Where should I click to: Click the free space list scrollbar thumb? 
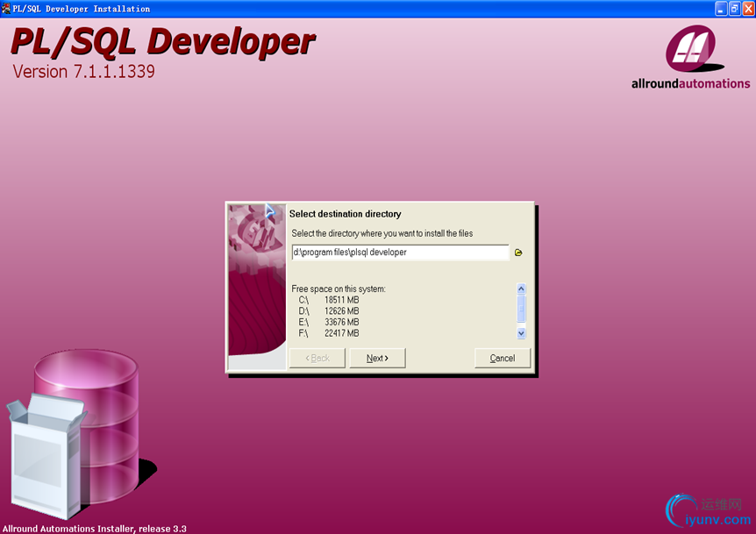(x=521, y=309)
